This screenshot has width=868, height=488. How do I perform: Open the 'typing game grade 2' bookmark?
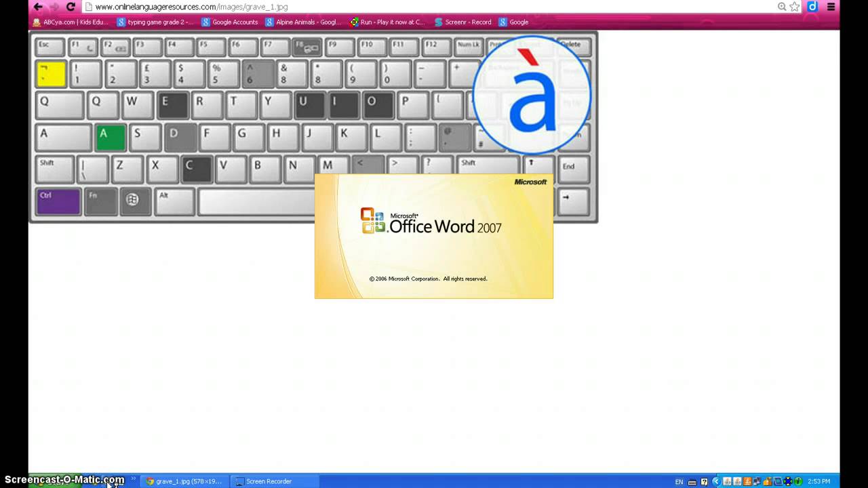(x=155, y=22)
